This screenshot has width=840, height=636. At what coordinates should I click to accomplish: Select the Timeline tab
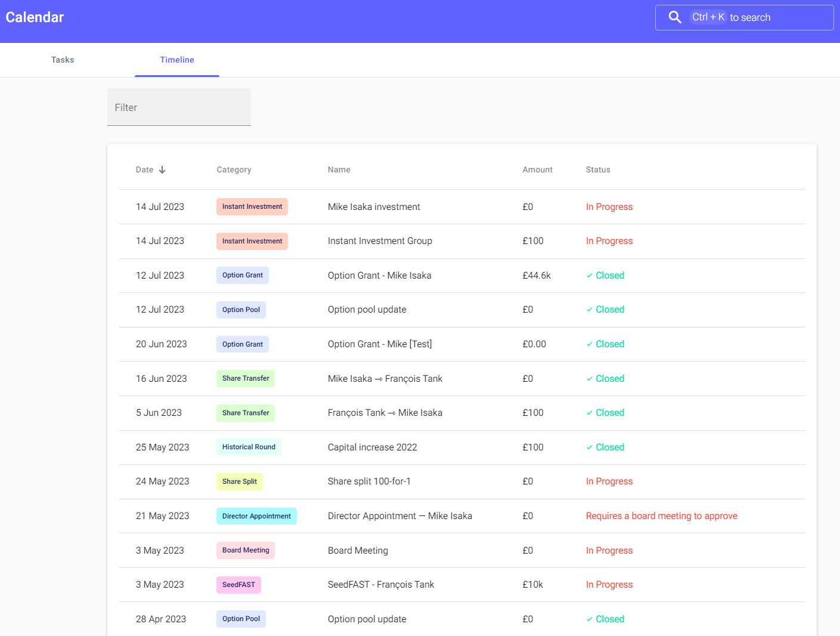click(177, 60)
